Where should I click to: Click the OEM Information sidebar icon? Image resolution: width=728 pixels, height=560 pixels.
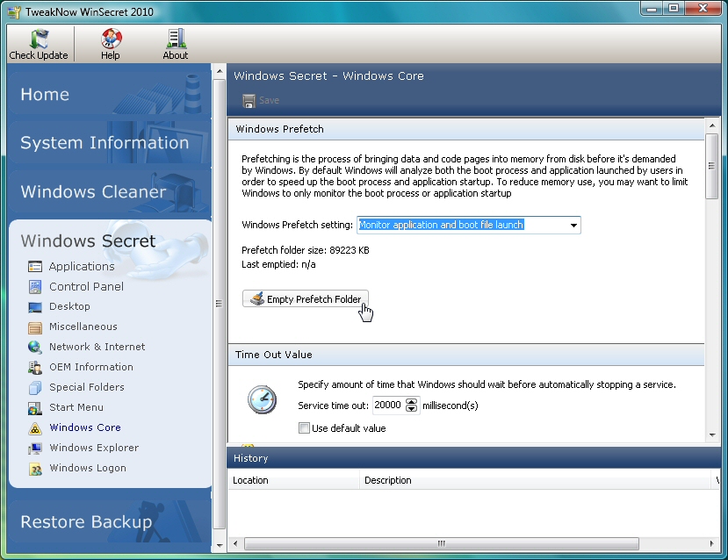click(35, 368)
